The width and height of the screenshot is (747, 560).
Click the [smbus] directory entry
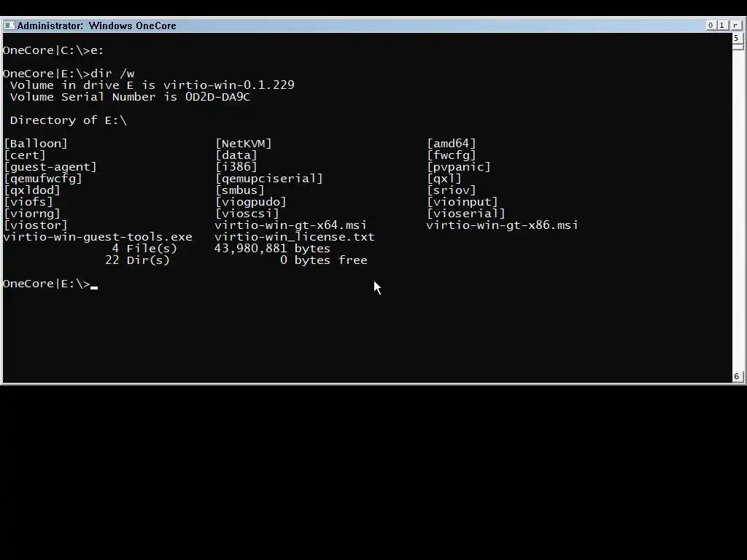239,190
